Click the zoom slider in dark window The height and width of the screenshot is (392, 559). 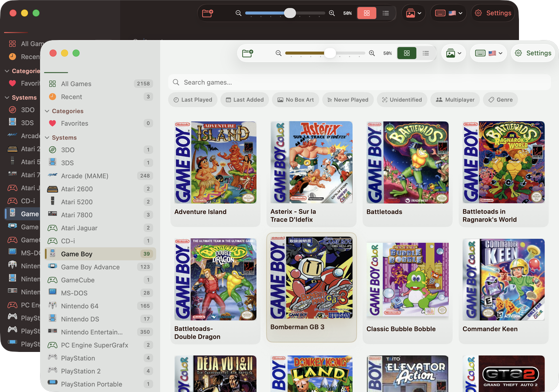[x=285, y=13]
